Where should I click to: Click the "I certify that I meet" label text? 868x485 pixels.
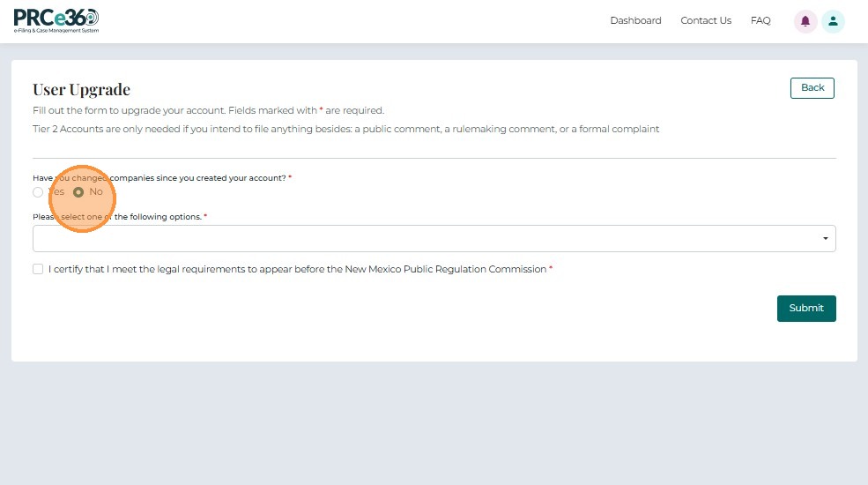point(297,269)
